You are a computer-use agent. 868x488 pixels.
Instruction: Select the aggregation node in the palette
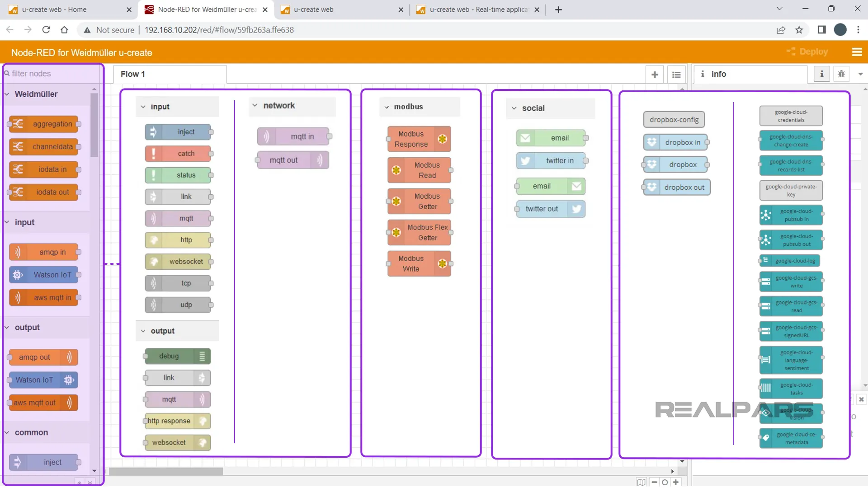pos(44,124)
